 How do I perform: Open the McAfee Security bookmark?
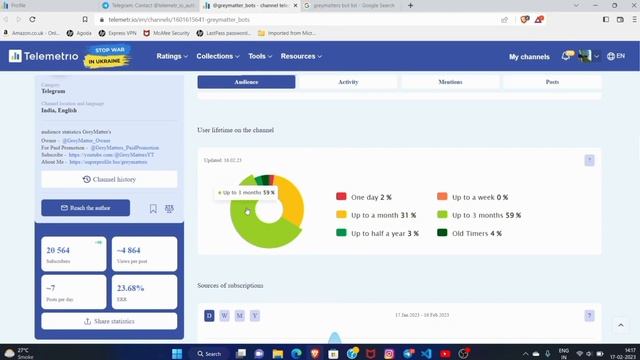tap(167, 33)
